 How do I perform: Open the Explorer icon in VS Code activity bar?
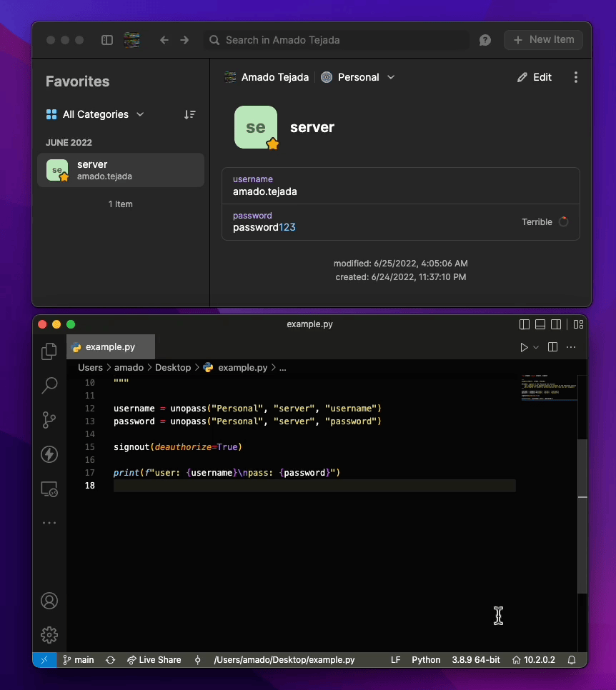pos(49,351)
